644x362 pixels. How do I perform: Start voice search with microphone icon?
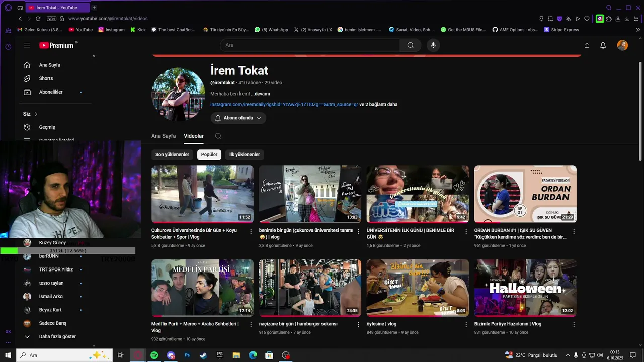433,45
